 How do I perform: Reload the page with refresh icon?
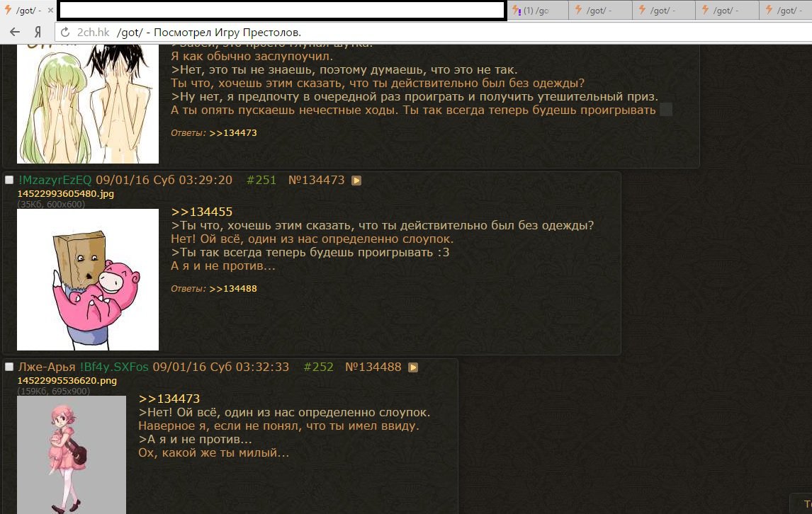tap(65, 32)
